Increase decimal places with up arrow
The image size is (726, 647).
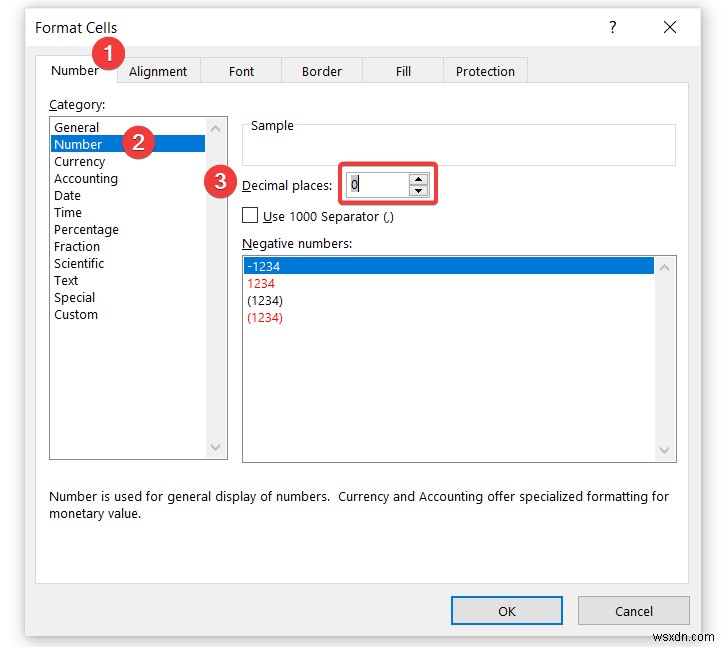point(419,179)
